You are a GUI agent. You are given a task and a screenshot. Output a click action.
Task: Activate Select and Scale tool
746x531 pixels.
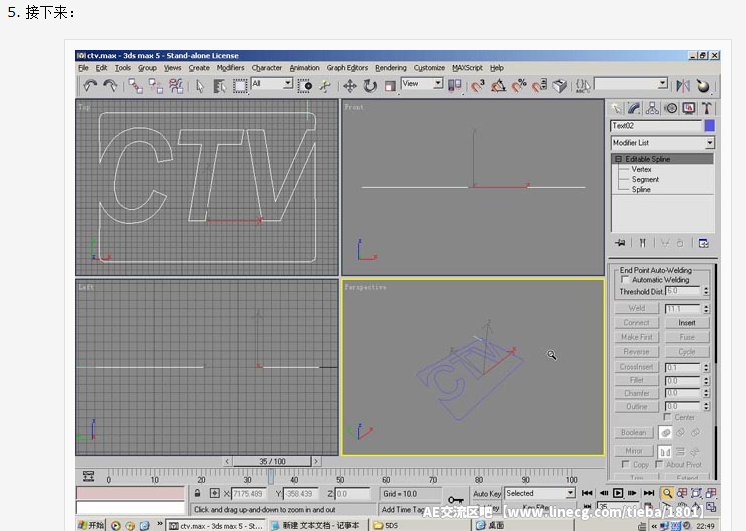390,86
